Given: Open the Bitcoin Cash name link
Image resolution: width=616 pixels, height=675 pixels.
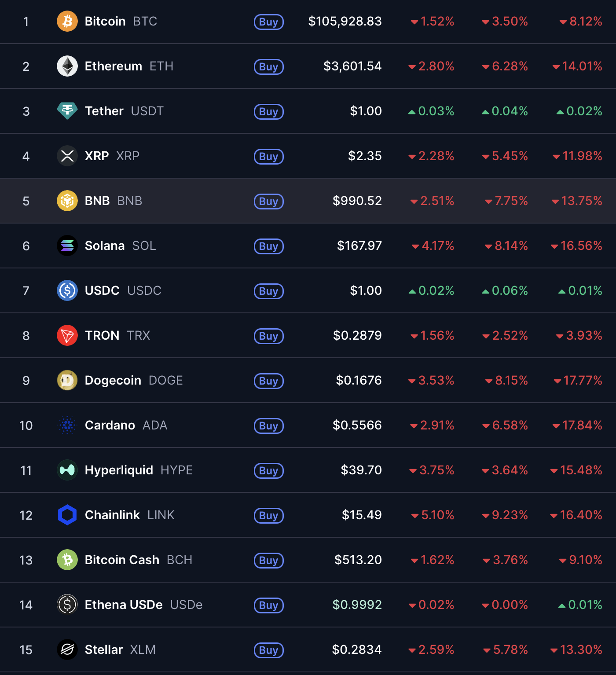Looking at the screenshot, I should pyautogui.click(x=122, y=560).
